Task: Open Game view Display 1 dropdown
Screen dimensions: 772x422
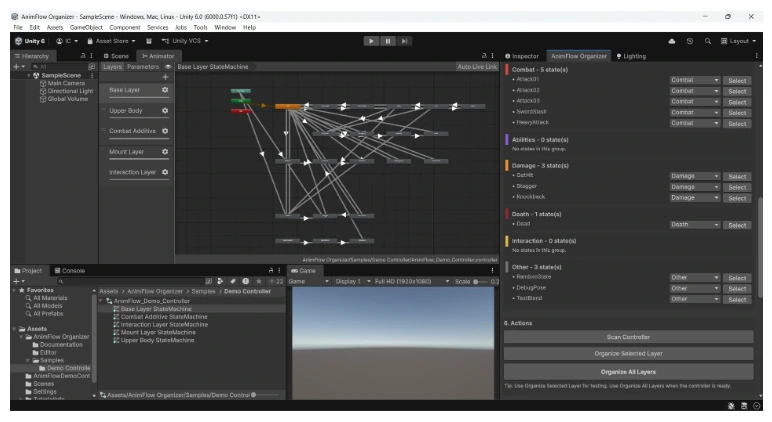Action: point(353,282)
